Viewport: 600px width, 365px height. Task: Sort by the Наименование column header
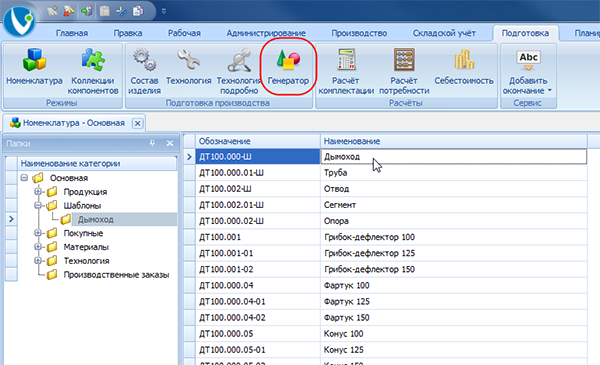point(454,141)
